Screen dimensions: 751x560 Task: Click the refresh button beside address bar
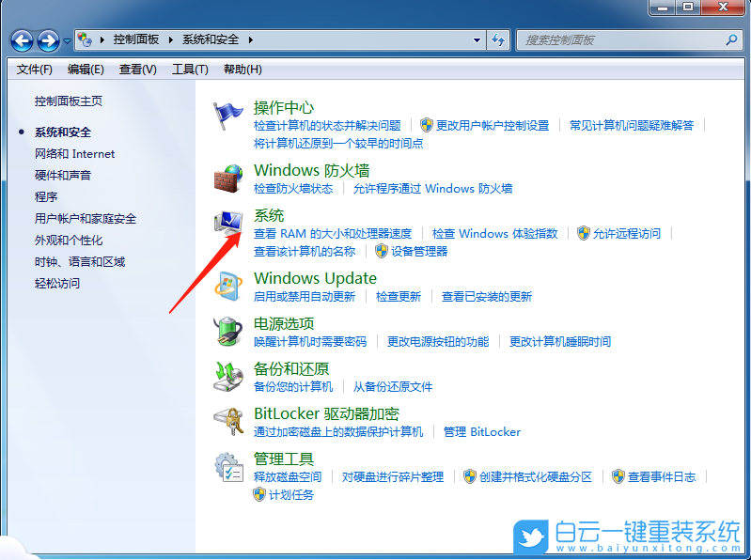(498, 40)
